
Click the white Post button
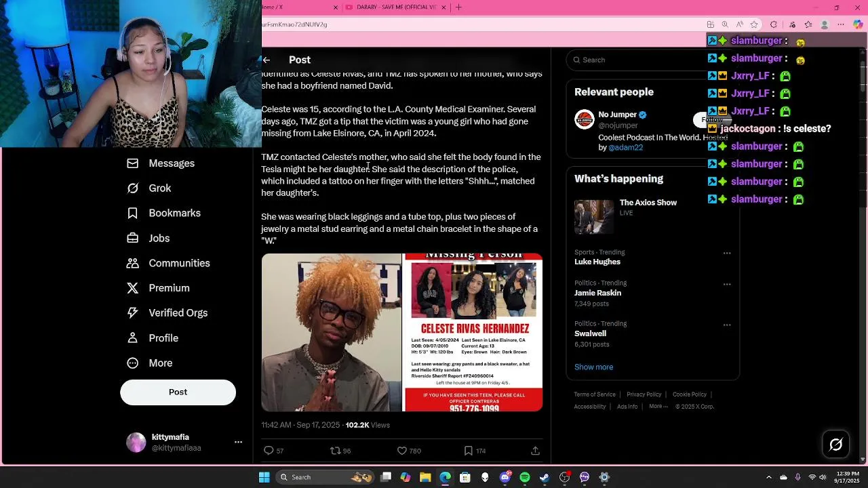coord(178,392)
